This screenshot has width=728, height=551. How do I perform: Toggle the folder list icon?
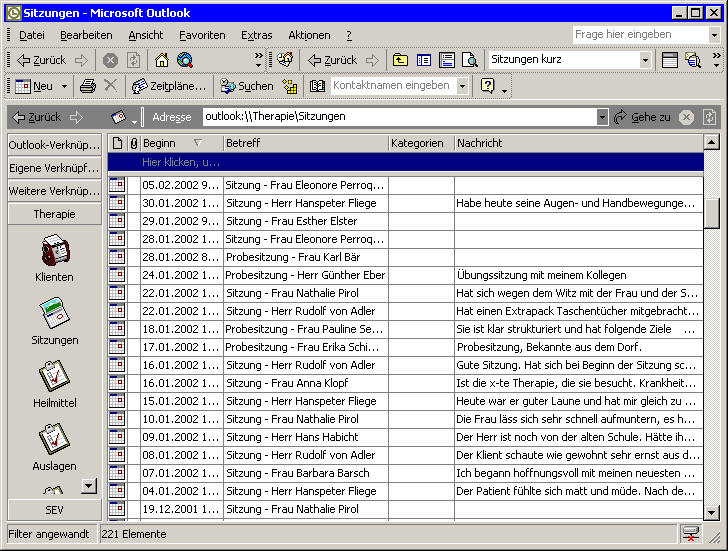click(x=423, y=60)
